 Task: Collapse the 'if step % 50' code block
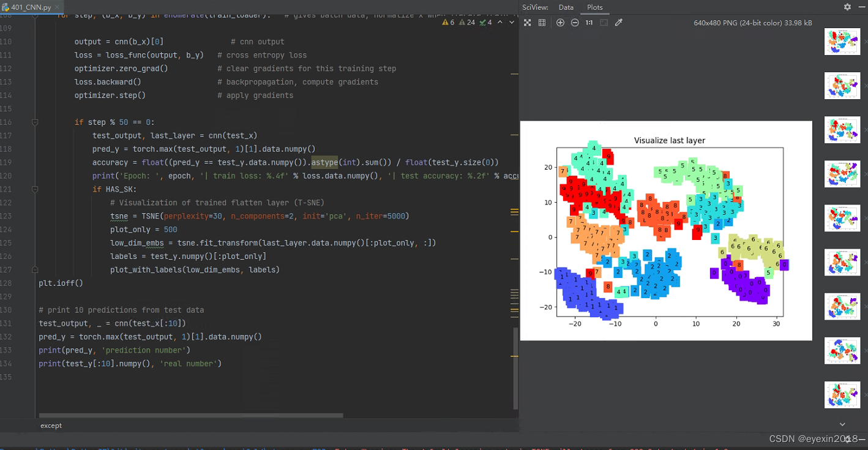pyautogui.click(x=35, y=122)
